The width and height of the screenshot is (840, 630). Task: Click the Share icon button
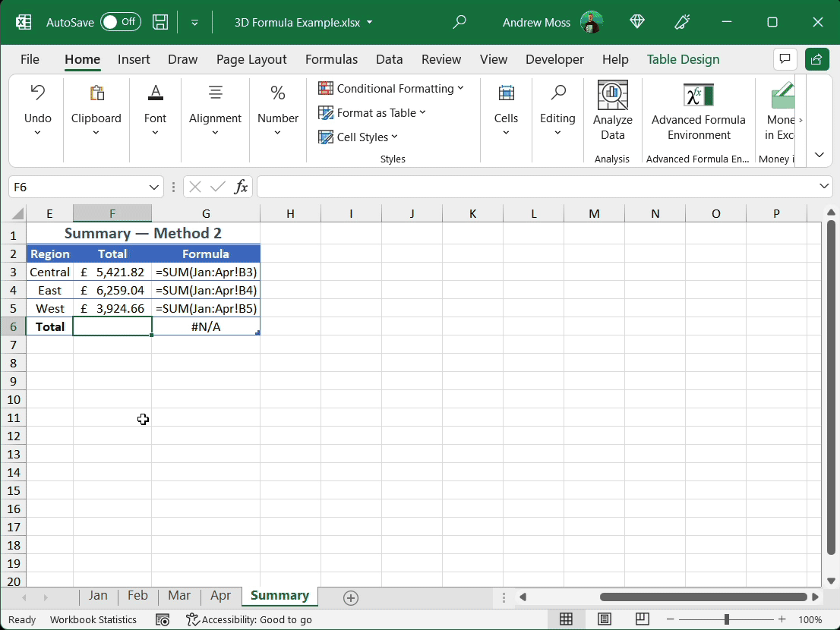pos(817,59)
